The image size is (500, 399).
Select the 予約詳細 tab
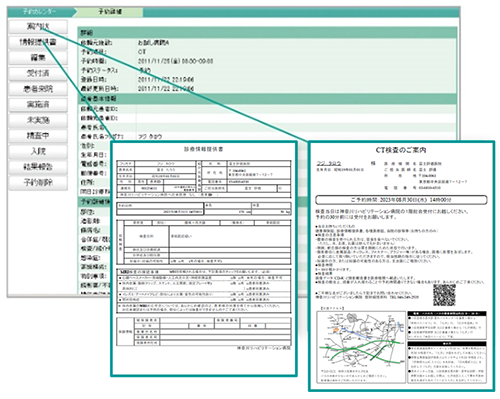110,12
